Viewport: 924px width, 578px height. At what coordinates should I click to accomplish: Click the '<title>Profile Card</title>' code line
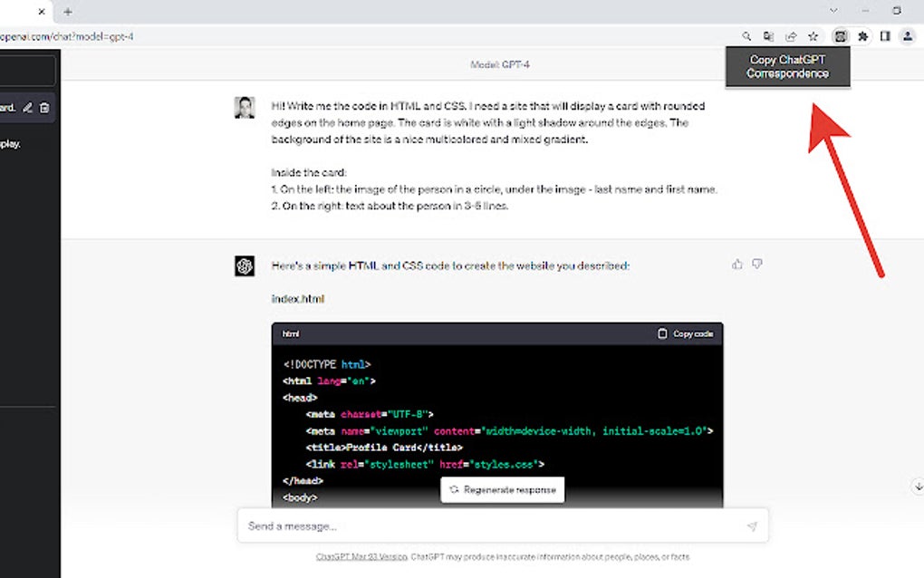coord(384,448)
